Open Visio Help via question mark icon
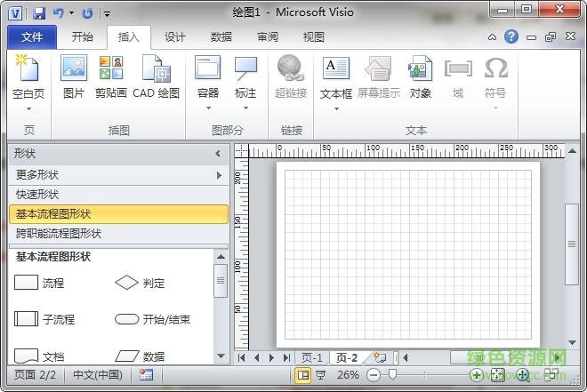This screenshot has width=587, height=392. (x=511, y=36)
